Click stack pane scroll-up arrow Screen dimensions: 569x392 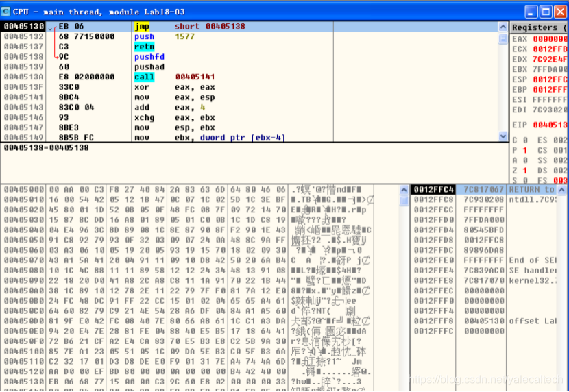click(x=561, y=190)
